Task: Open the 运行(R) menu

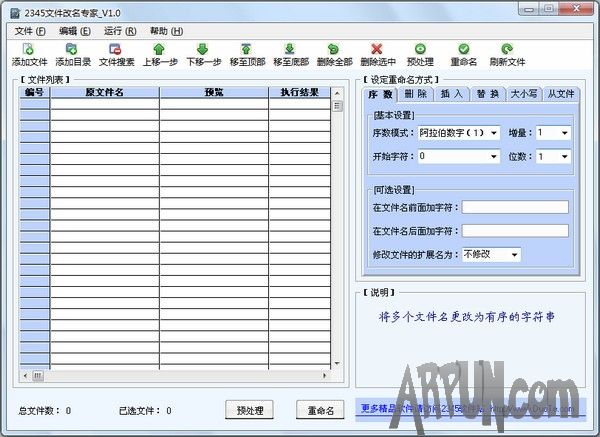Action: coord(120,31)
